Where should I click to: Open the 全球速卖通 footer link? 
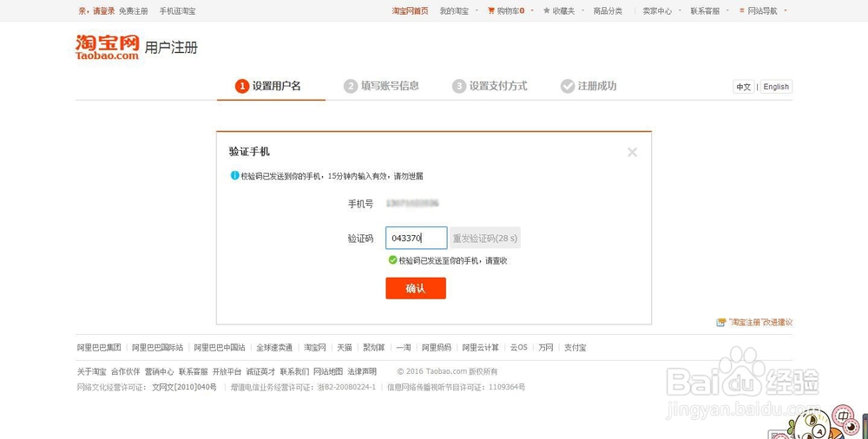click(x=274, y=348)
